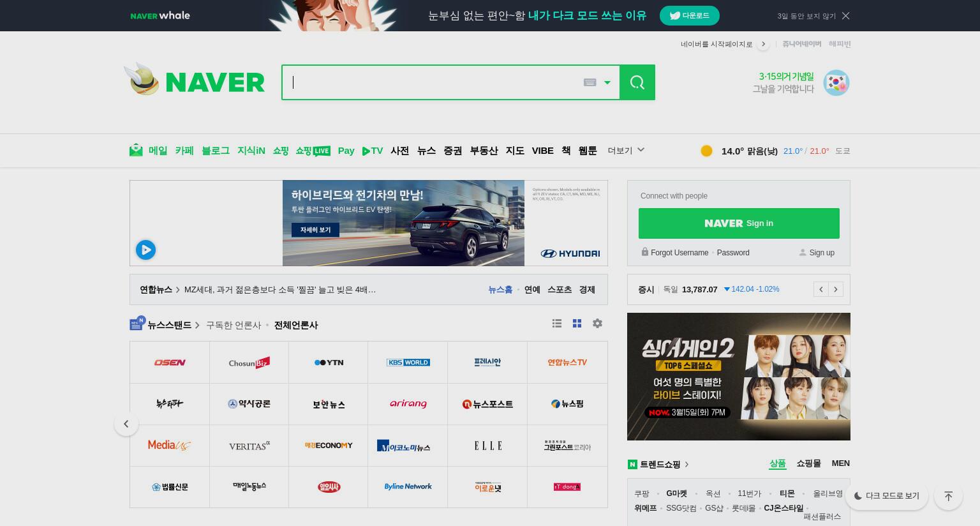The height and width of the screenshot is (526, 980).
Task: Click Forgot Username link
Action: coord(679,253)
